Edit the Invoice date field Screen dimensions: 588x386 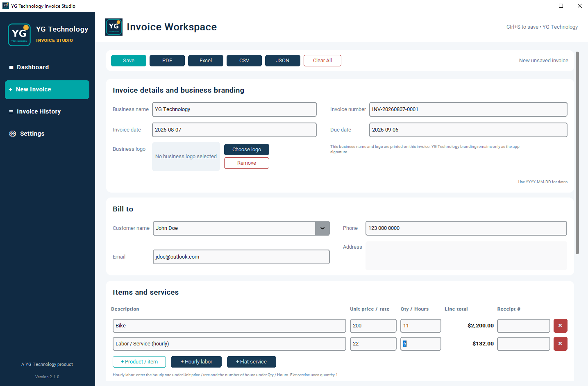(234, 130)
